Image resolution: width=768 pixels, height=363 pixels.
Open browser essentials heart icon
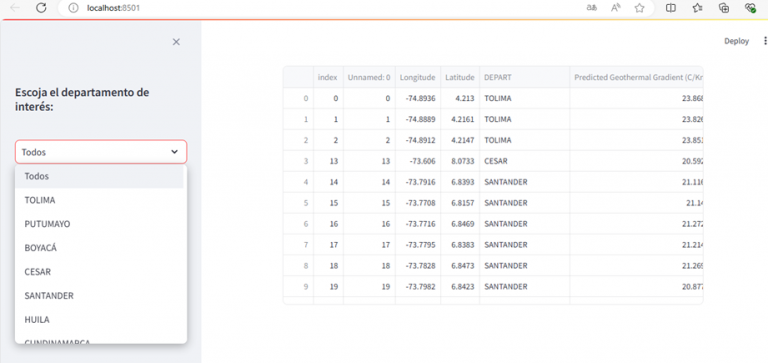tap(750, 8)
